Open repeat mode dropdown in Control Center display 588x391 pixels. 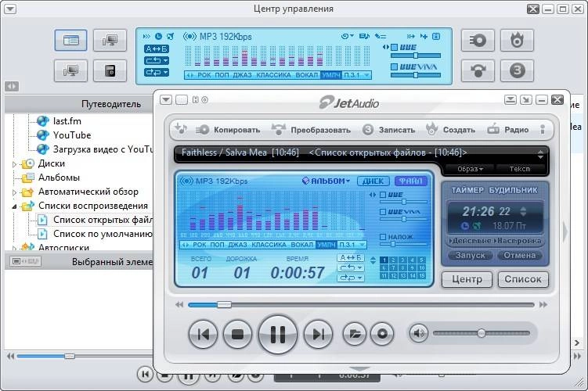[x=157, y=60]
